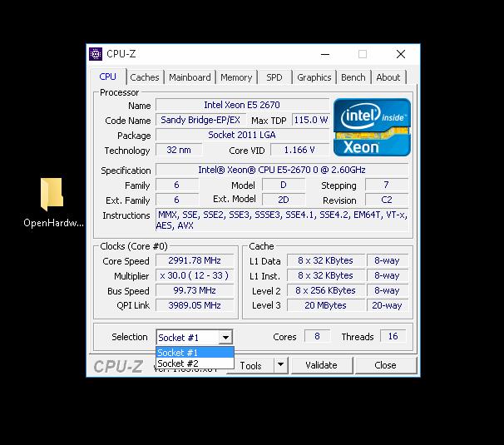Open the Memory tab
Viewport: 504px width, 445px height.
tap(236, 77)
